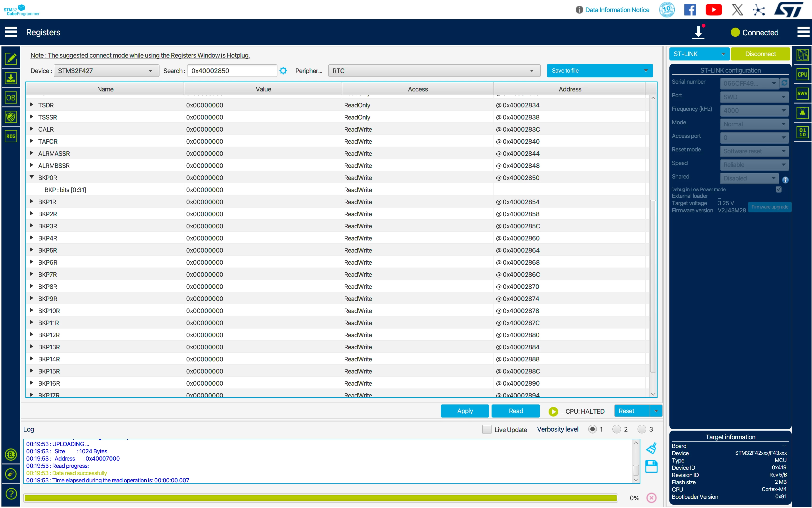The height and width of the screenshot is (508, 812).
Task: Sort by the Name column header
Action: tap(105, 89)
